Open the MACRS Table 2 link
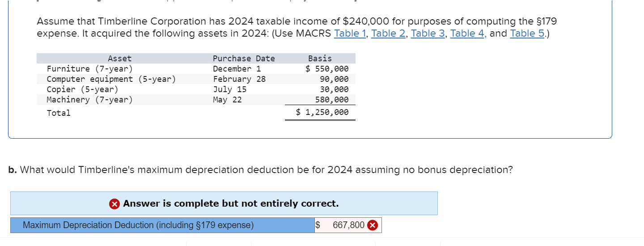Screen dimensions: 644x246 click(x=389, y=33)
